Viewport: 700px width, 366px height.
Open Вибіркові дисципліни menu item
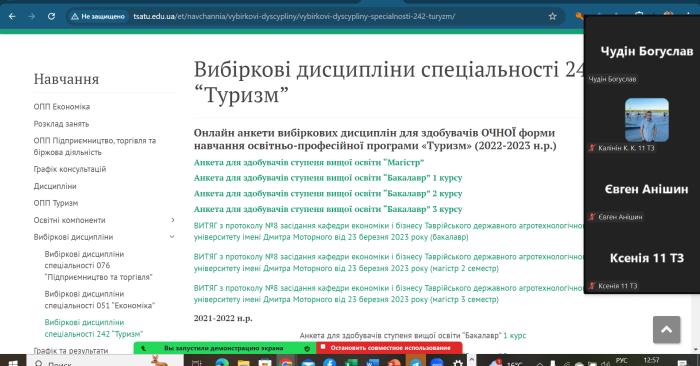point(73,237)
